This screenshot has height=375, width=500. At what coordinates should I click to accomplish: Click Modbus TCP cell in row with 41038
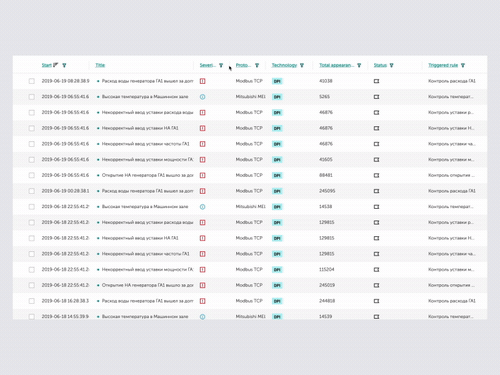249,81
